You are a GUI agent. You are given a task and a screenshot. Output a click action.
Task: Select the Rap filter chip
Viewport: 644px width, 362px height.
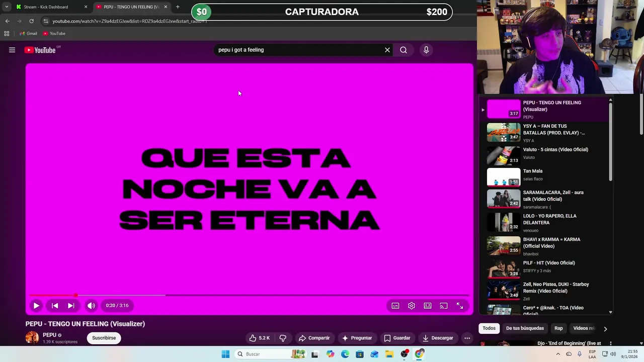558,328
